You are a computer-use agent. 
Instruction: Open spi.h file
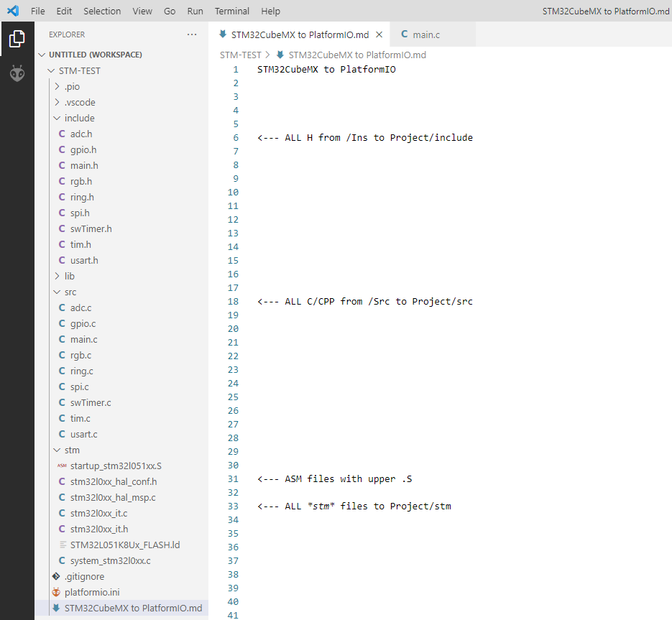click(x=121, y=213)
